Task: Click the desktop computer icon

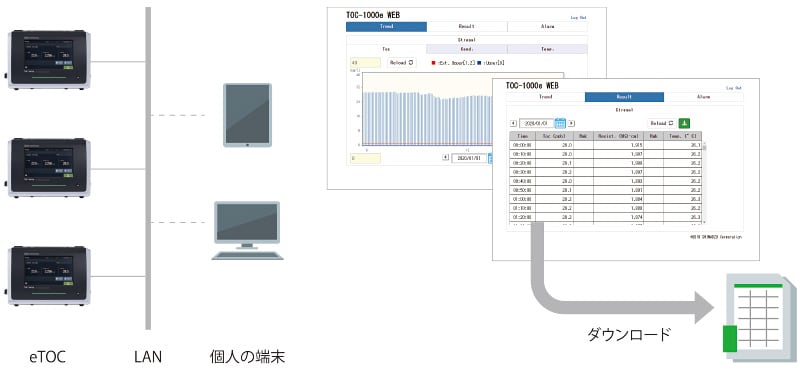Action: (x=247, y=230)
